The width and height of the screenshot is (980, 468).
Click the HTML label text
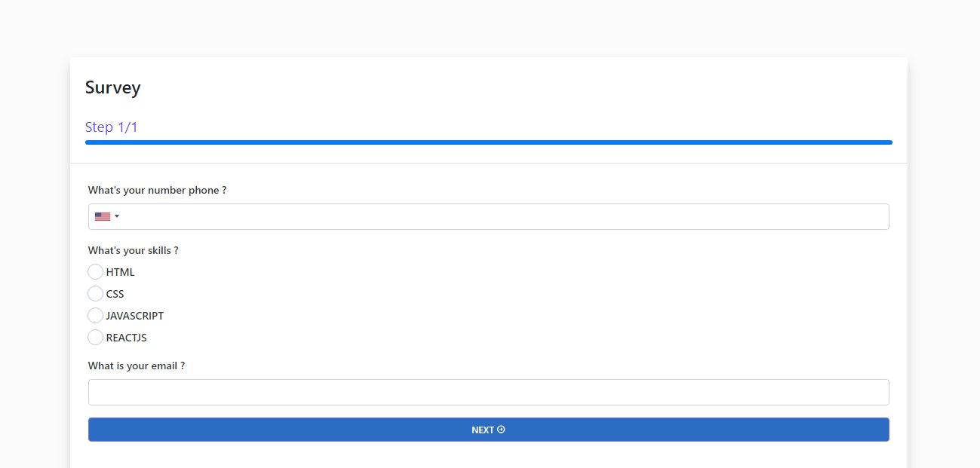coord(121,272)
